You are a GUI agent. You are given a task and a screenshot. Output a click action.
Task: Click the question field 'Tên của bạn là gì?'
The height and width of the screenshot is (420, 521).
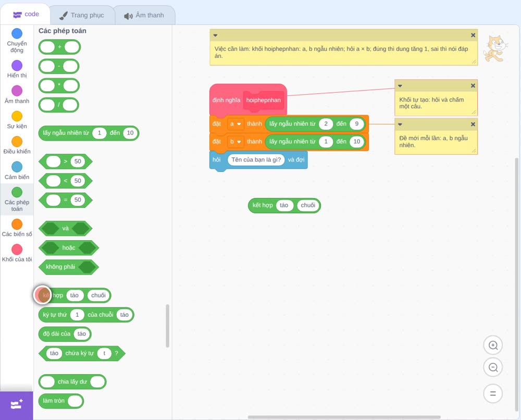[x=256, y=160]
